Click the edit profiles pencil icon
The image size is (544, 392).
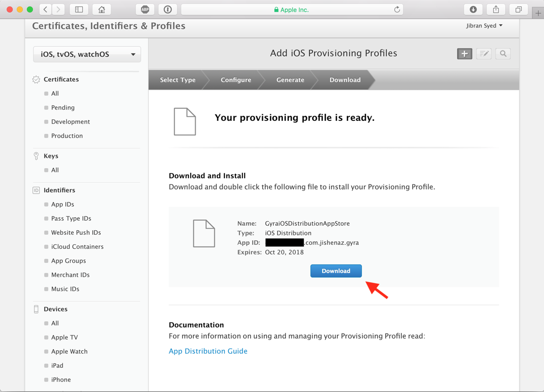pos(484,54)
